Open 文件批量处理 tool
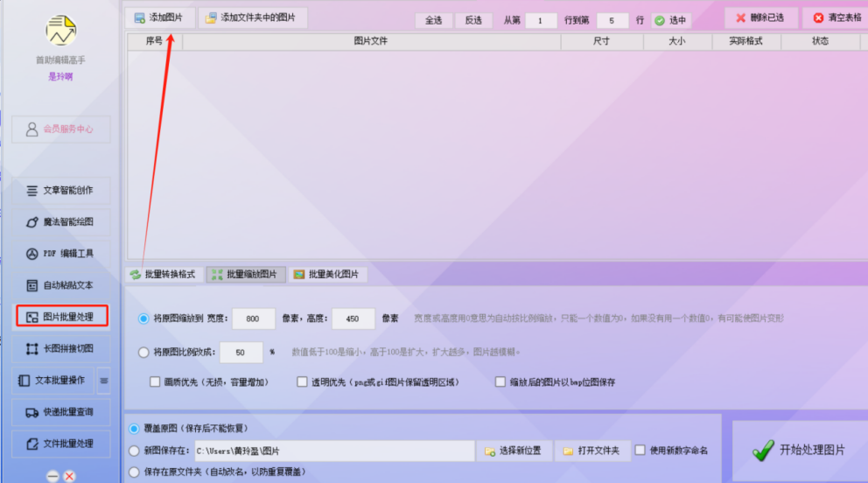 (61, 444)
